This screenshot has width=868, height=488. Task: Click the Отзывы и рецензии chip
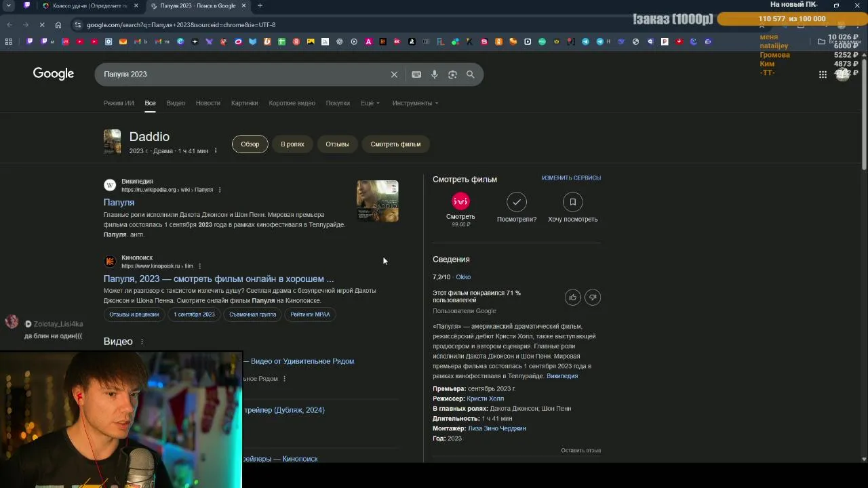tap(134, 314)
